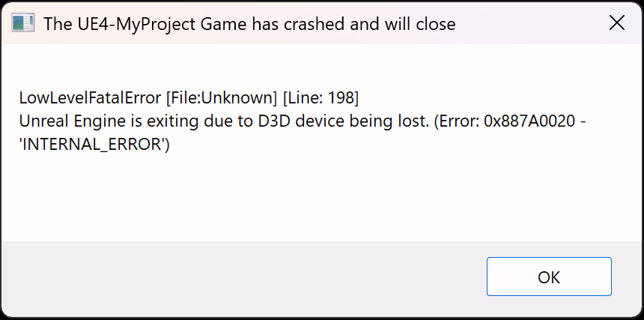
Task: Click the word LowLevelFatalError
Action: [x=91, y=97]
